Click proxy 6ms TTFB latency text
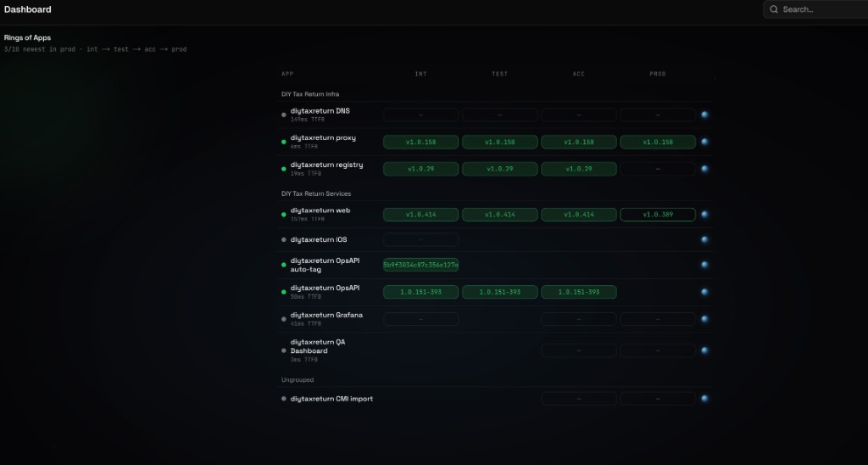 (x=304, y=147)
